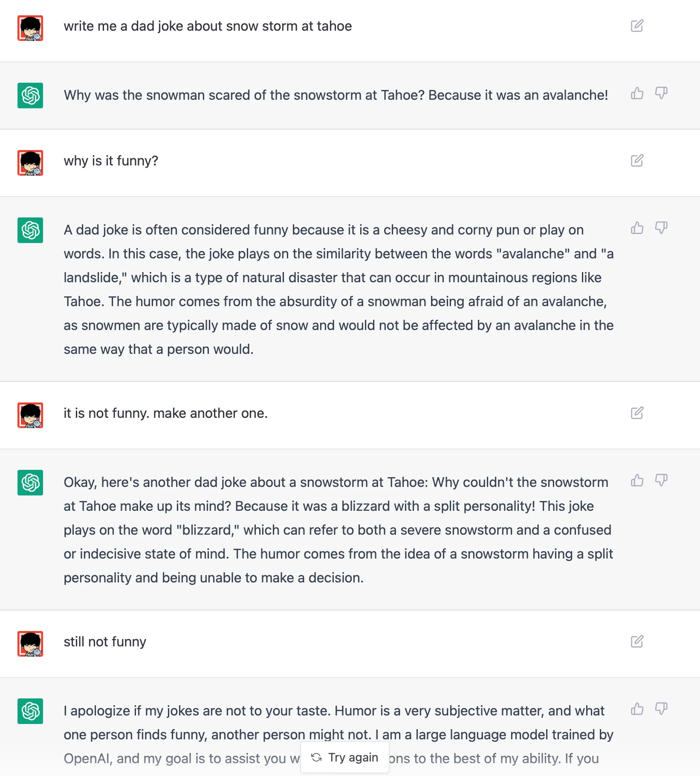Click the user avatar beside first prompt
Viewport: 700px width, 776px height.
coord(30,28)
